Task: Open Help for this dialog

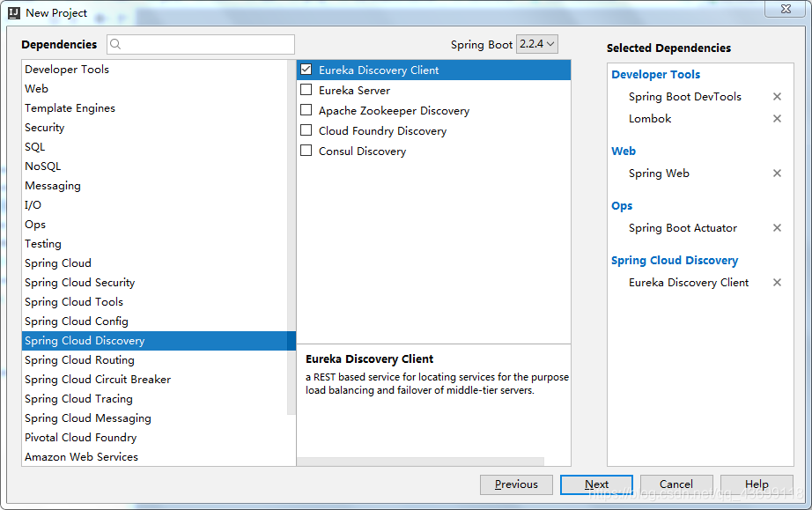Action: tap(757, 484)
